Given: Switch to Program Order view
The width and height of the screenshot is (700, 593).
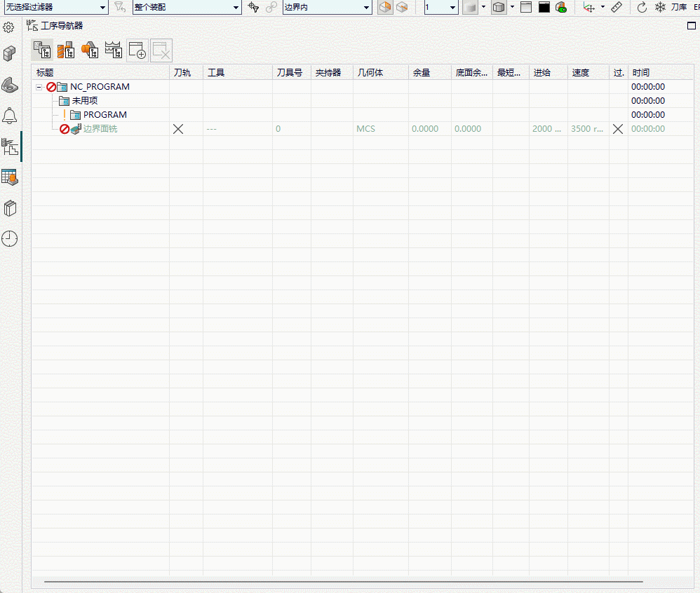Looking at the screenshot, I should pyautogui.click(x=42, y=50).
